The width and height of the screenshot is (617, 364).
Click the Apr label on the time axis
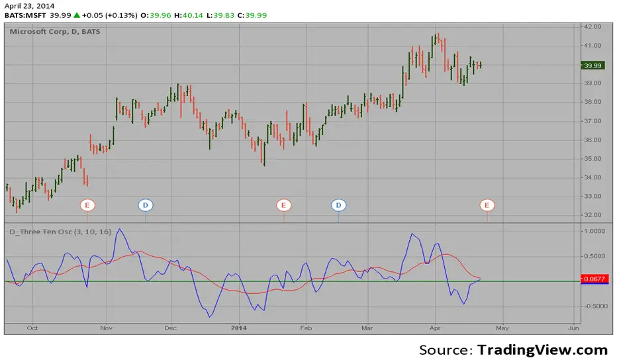coord(435,328)
